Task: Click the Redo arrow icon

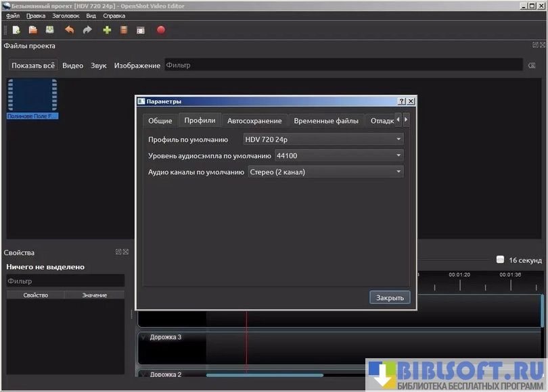Action: coord(87,30)
